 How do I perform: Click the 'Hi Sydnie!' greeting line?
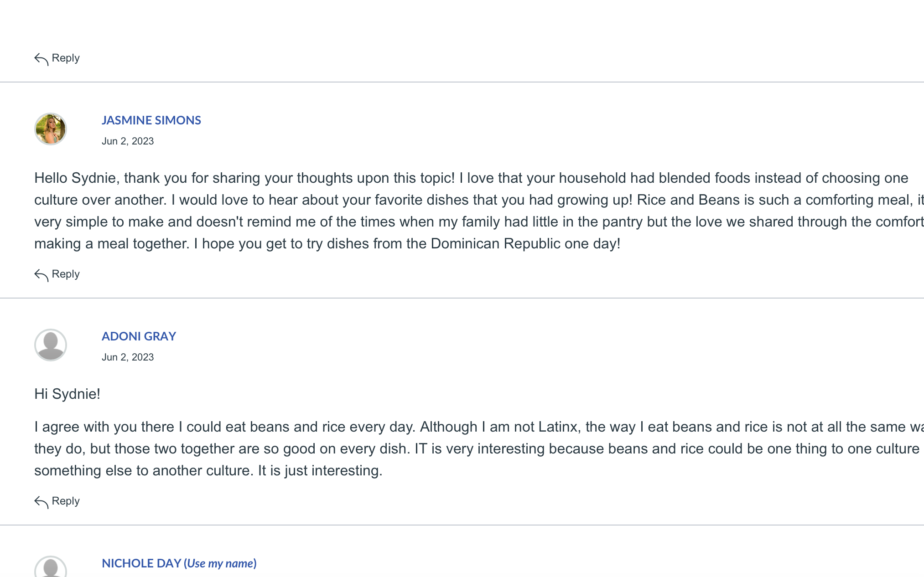coord(67,394)
